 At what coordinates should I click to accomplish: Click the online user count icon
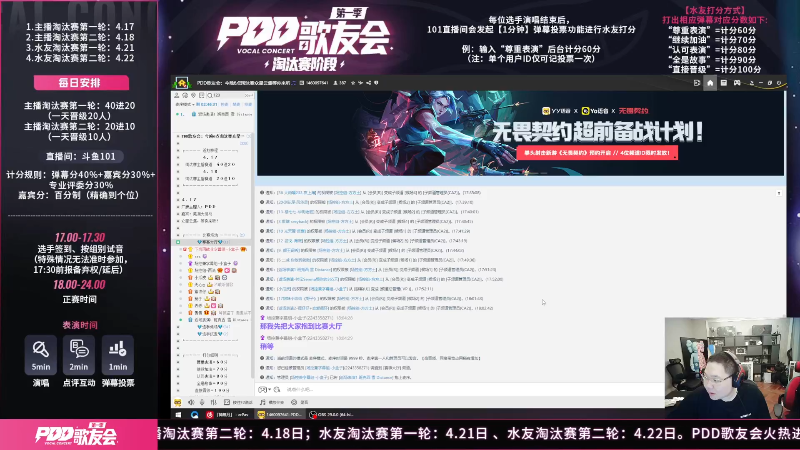335,83
